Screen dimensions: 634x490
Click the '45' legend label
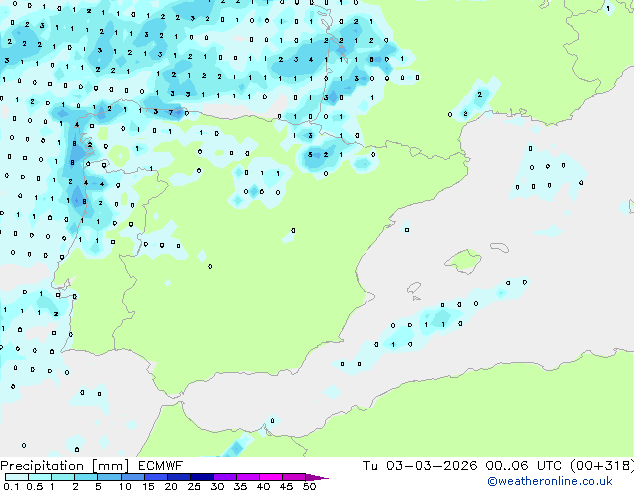(x=286, y=486)
